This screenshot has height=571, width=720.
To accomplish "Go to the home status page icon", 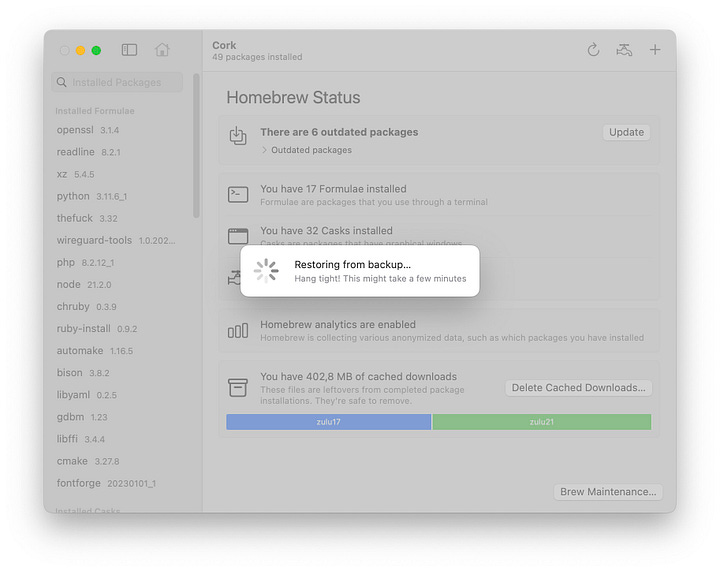I will [x=162, y=50].
